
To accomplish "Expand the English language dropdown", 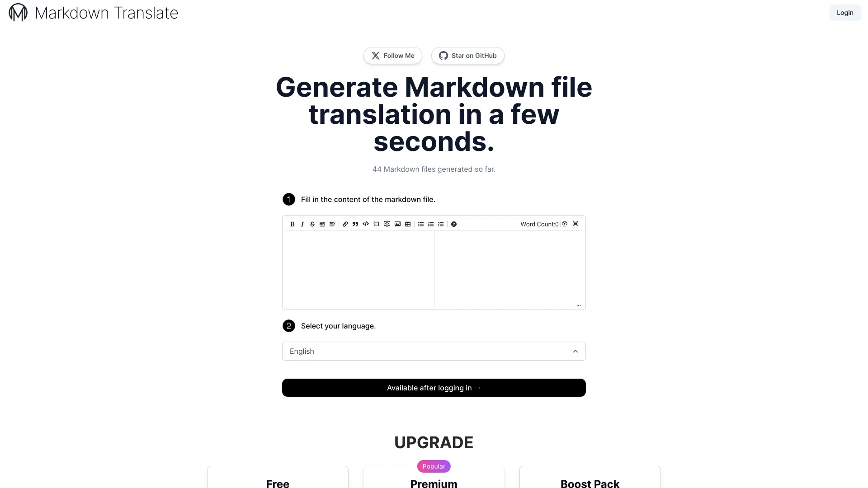I will (x=434, y=351).
